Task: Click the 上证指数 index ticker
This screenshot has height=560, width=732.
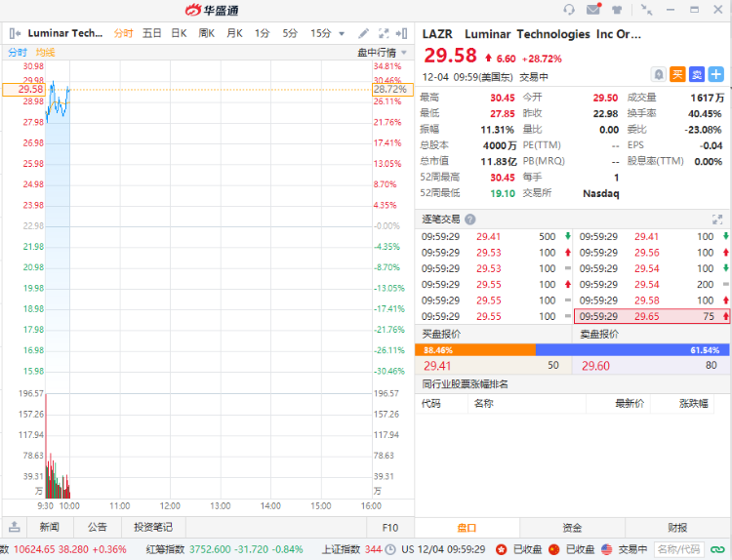Action: pyautogui.click(x=351, y=549)
